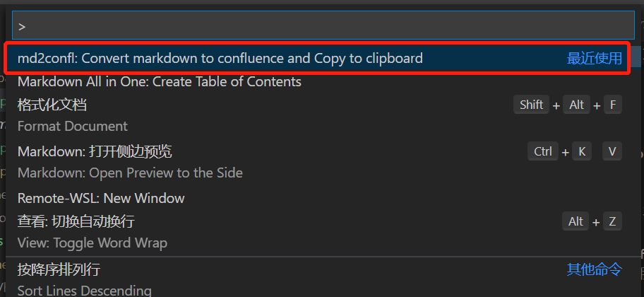The width and height of the screenshot is (644, 297).
Task: Toggle word wrap via 查看: 切换自动换行
Action: point(76,221)
